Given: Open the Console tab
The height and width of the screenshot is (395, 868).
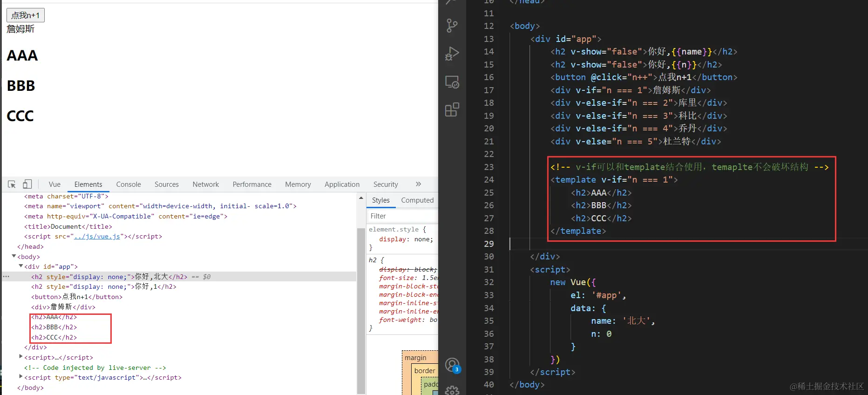Looking at the screenshot, I should coord(129,184).
